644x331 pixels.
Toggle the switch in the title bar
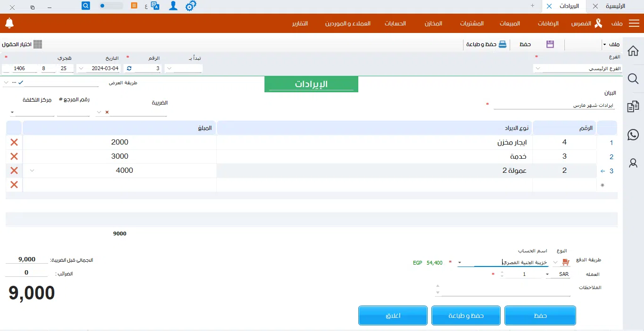pyautogui.click(x=111, y=6)
